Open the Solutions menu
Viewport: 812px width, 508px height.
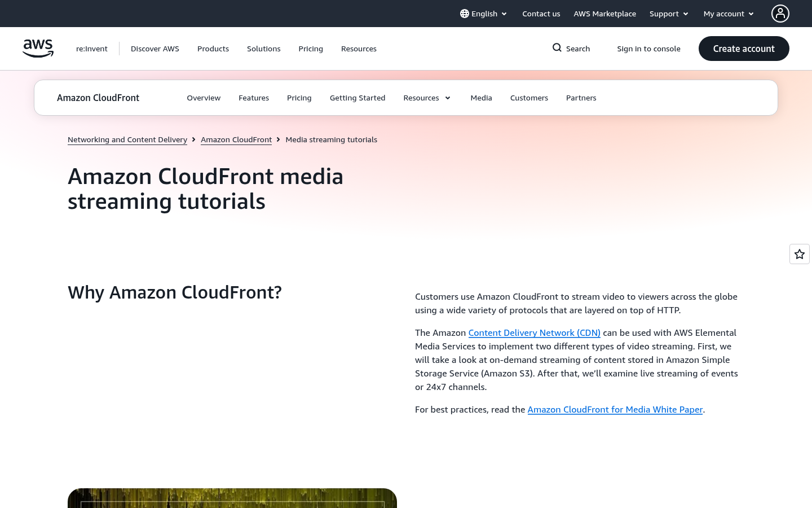(264, 49)
